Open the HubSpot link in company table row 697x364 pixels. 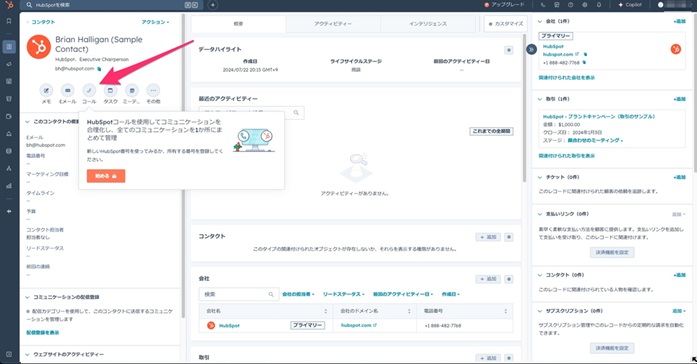229,326
